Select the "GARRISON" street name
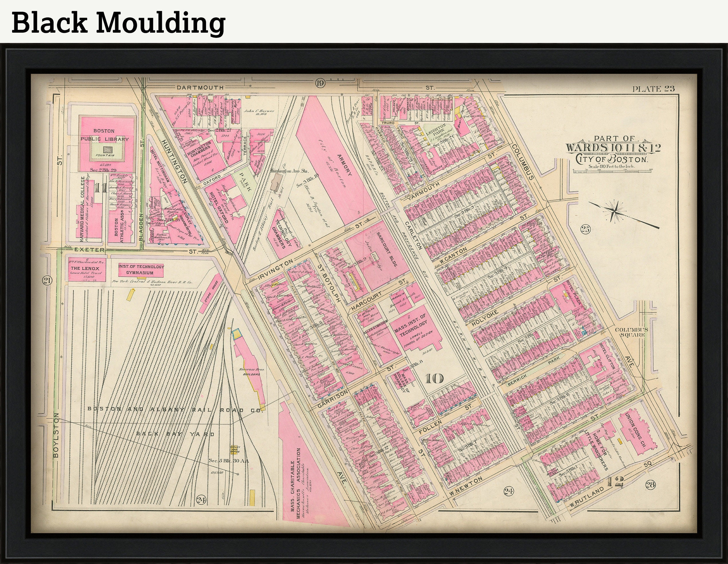The width and height of the screenshot is (728, 564). coord(332,399)
